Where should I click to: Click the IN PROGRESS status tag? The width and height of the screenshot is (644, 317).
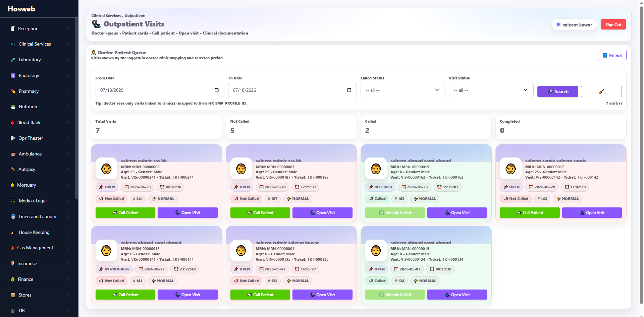coord(114,269)
